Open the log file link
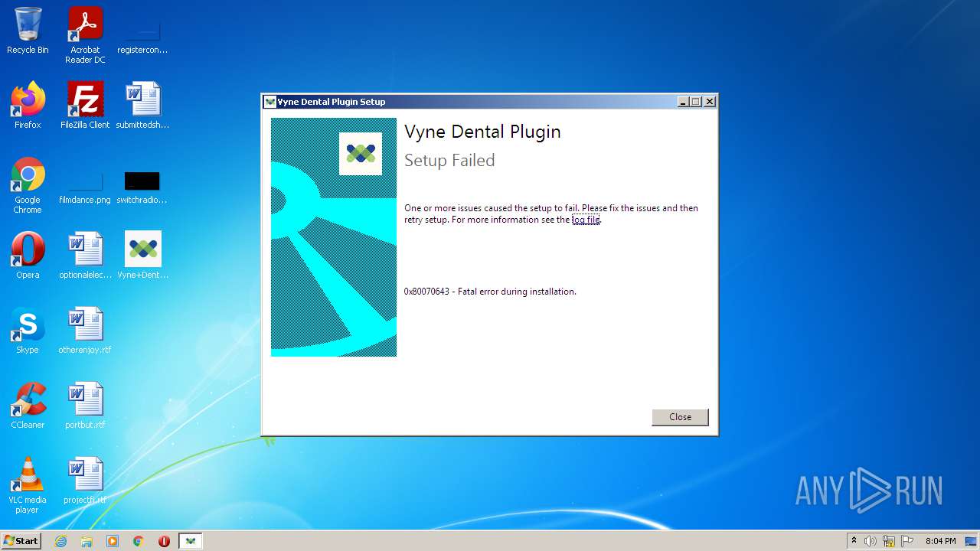The image size is (980, 551). (x=586, y=220)
